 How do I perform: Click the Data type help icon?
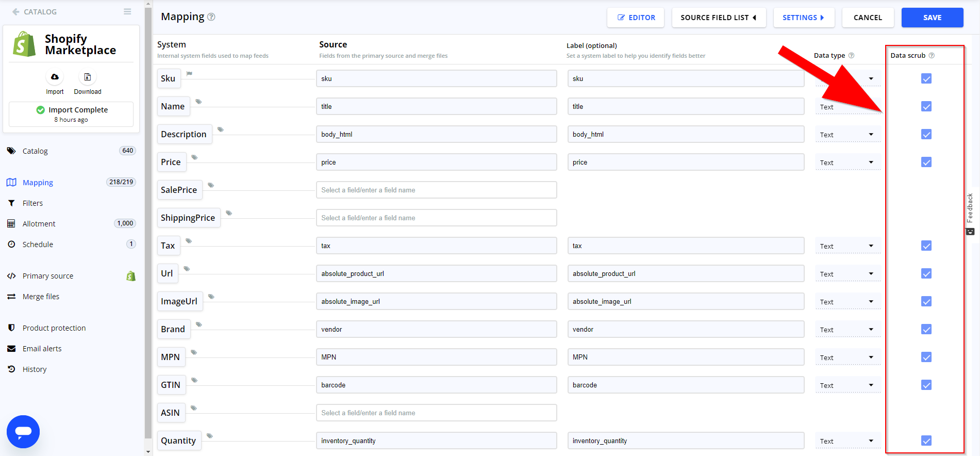[851, 55]
